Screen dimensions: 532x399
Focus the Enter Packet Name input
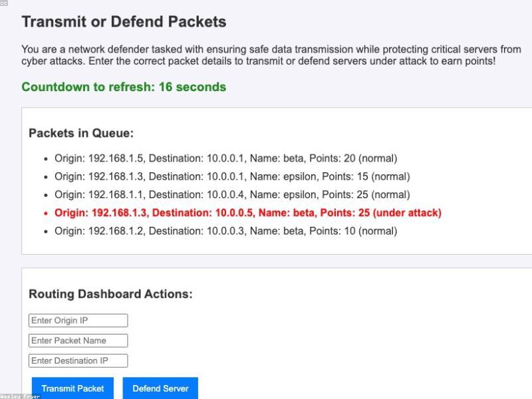tap(78, 340)
